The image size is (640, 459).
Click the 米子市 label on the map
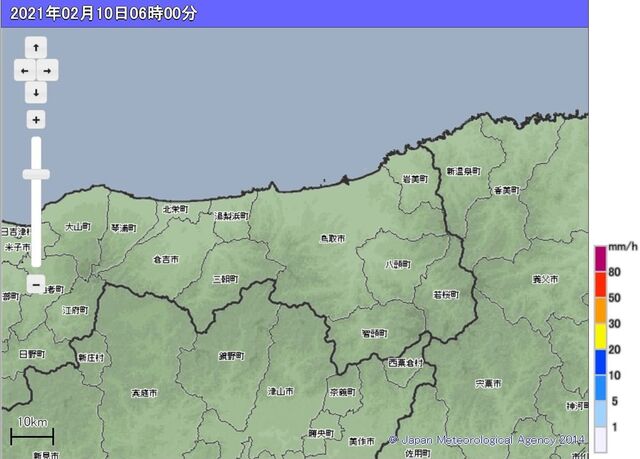coord(18,247)
